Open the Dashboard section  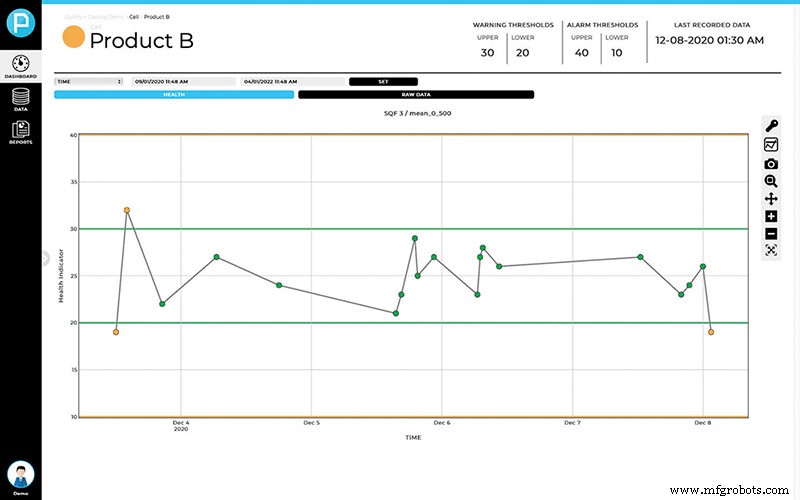point(21,66)
